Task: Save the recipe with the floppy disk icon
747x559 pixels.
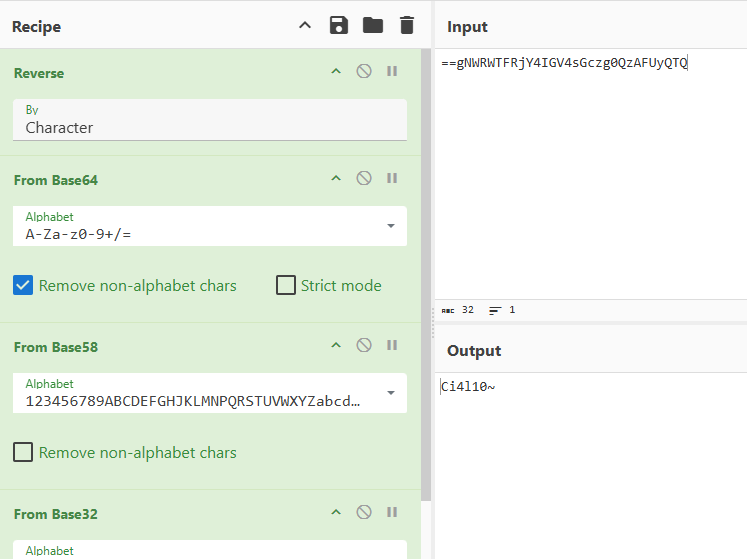Action: pos(339,26)
